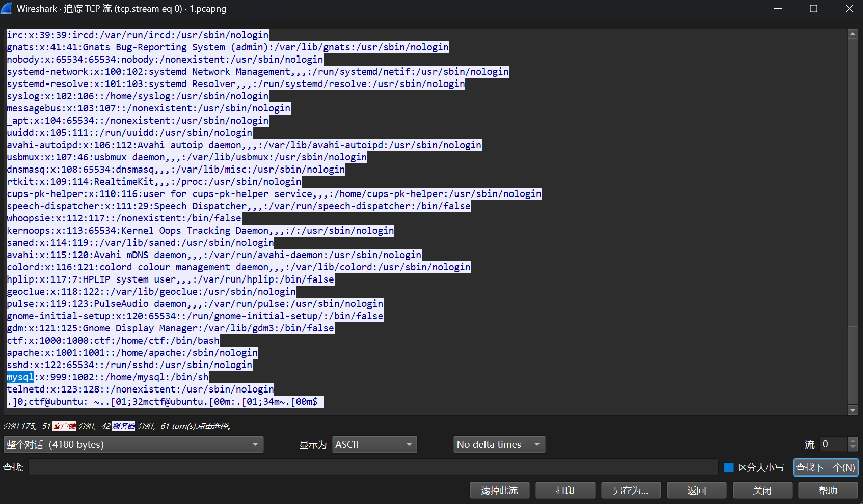Click the ctf@ubuntu shell prompt line
The height and width of the screenshot is (504, 863).
click(x=165, y=402)
